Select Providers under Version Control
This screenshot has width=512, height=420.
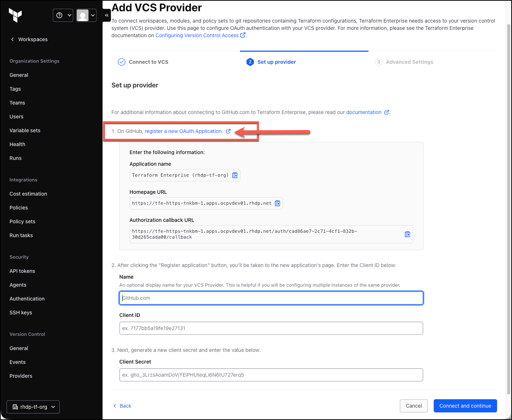pos(21,376)
